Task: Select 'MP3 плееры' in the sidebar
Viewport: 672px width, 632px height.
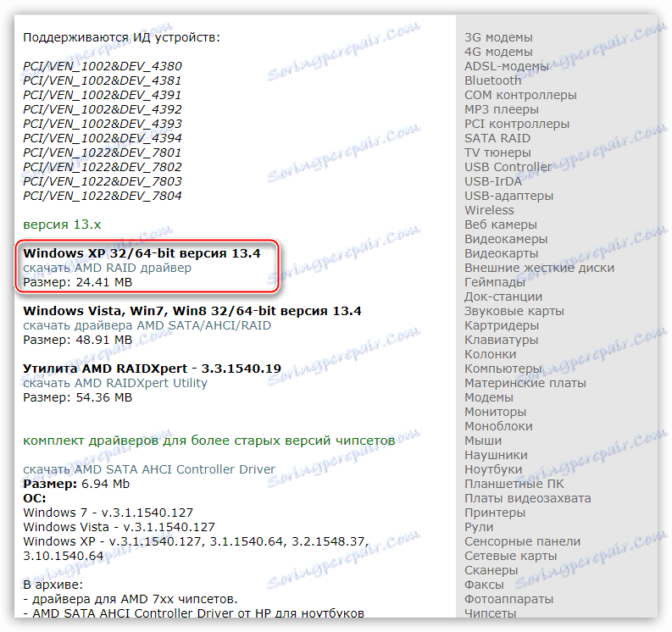Action: pos(502,109)
